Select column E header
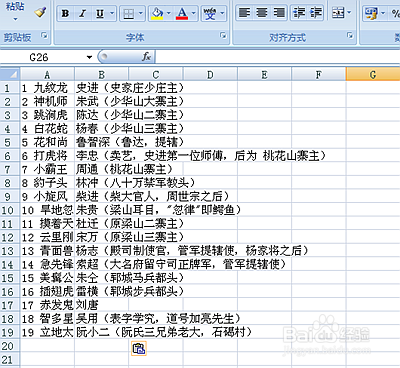Screen dimensions: 400x368 264,74
